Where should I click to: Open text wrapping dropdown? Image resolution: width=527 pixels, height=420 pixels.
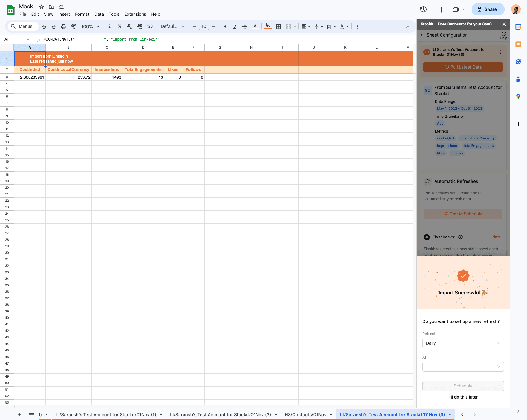point(331,27)
